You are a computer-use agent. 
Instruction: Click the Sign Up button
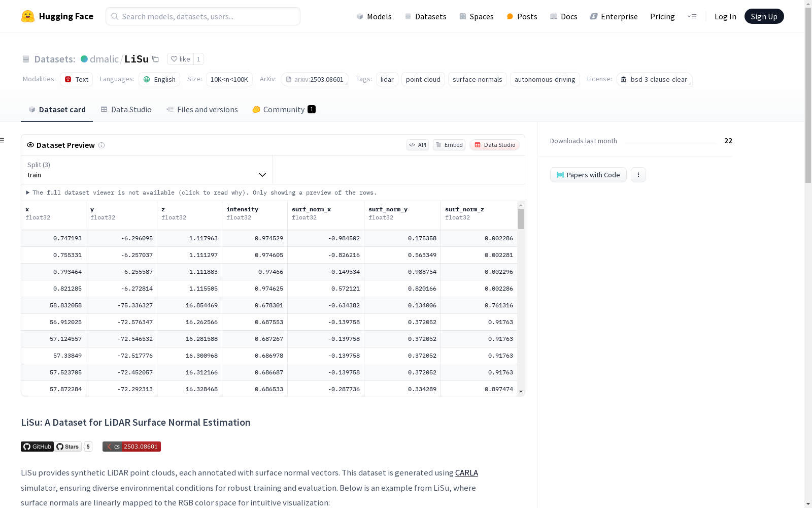(764, 16)
